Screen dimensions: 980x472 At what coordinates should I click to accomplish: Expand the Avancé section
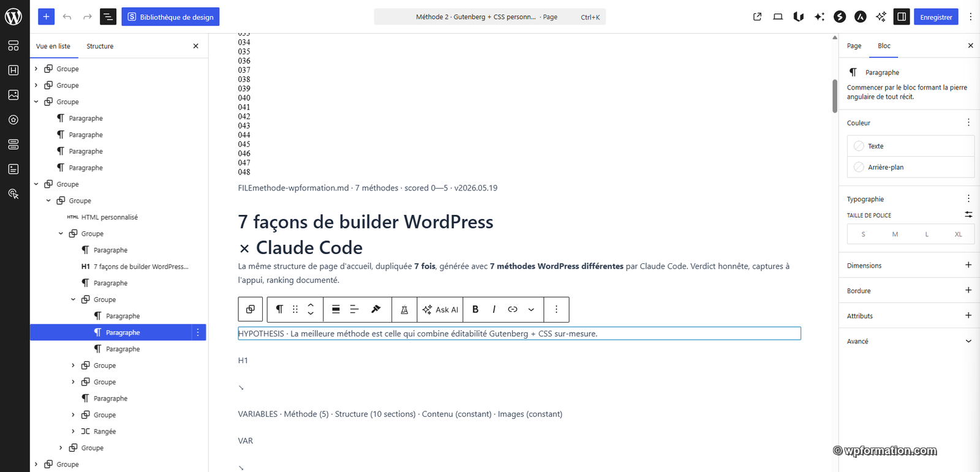[x=909, y=341]
